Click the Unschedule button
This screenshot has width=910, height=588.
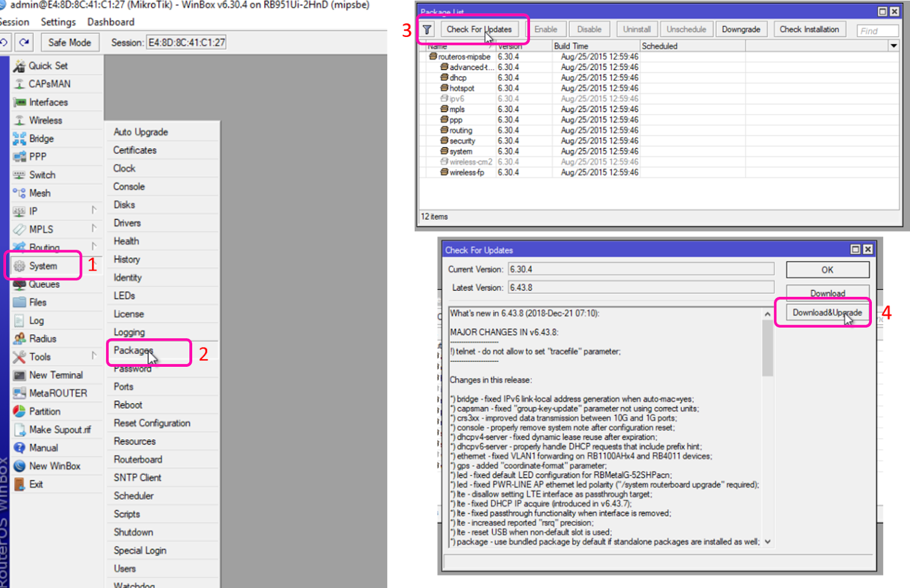coord(686,30)
